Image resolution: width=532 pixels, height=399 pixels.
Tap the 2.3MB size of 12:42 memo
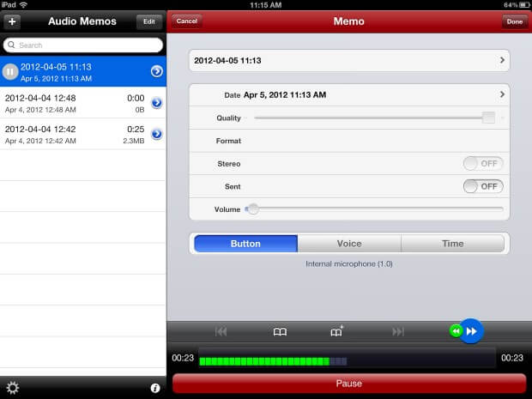coord(134,141)
